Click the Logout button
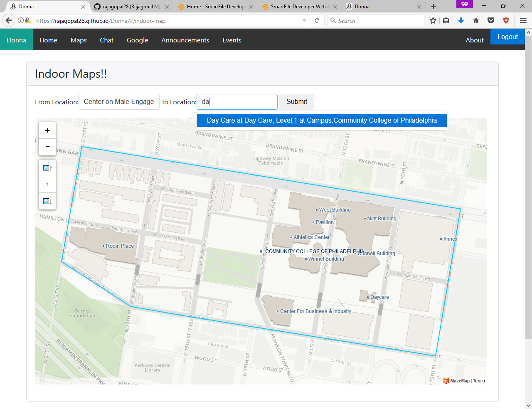This screenshot has width=532, height=409. pyautogui.click(x=507, y=37)
